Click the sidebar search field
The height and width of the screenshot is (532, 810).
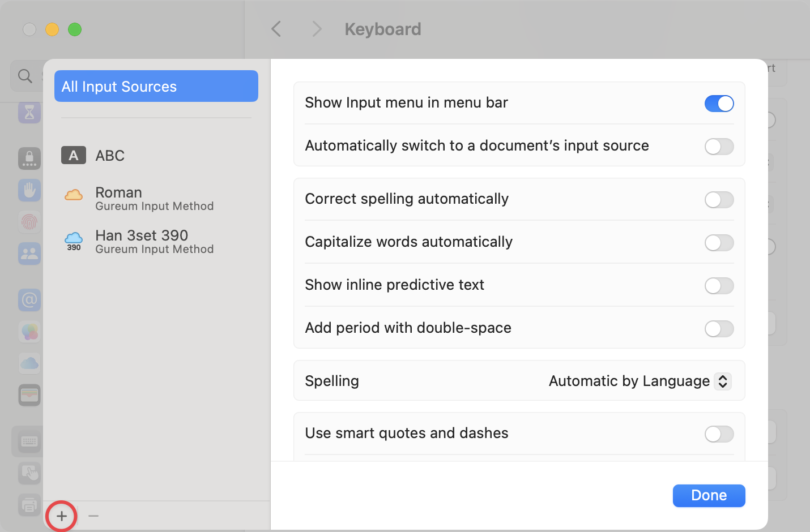pos(26,76)
